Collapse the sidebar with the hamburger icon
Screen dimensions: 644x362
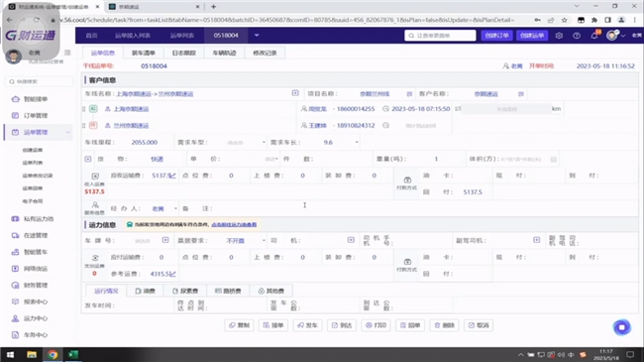coord(67,53)
